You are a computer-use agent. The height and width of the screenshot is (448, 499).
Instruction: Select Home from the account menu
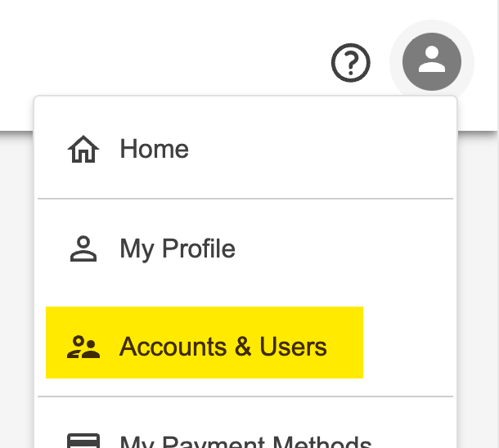(x=245, y=149)
